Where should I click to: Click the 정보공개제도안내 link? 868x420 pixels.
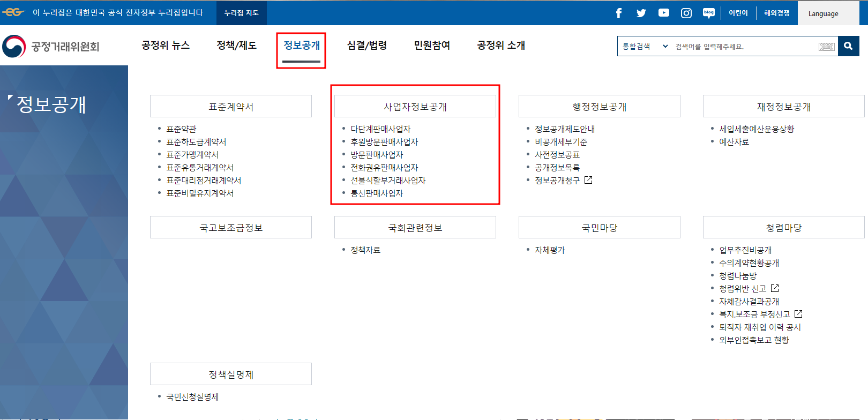(565, 129)
